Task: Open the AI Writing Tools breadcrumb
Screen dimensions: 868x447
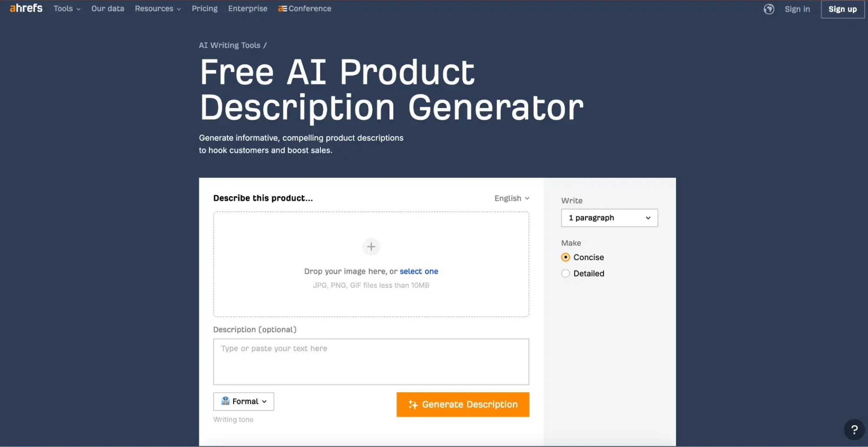Action: (229, 45)
